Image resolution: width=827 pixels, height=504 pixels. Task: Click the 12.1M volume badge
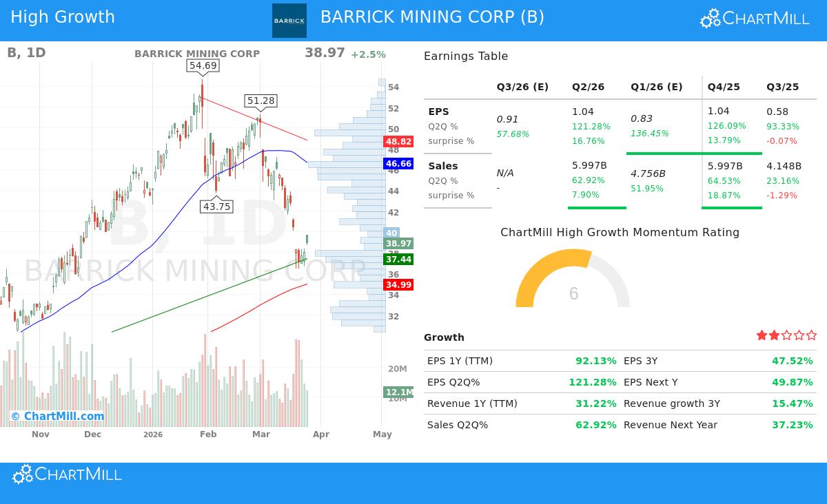click(398, 391)
